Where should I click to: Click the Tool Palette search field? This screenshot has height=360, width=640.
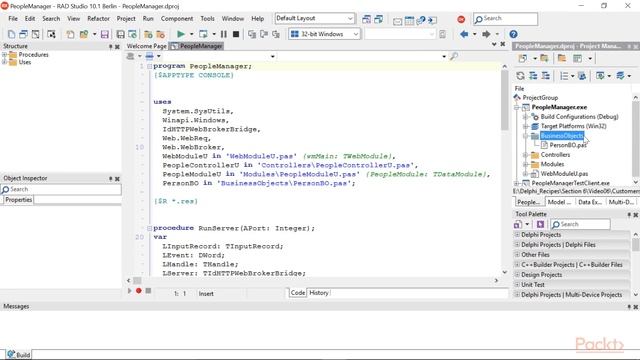(580, 224)
